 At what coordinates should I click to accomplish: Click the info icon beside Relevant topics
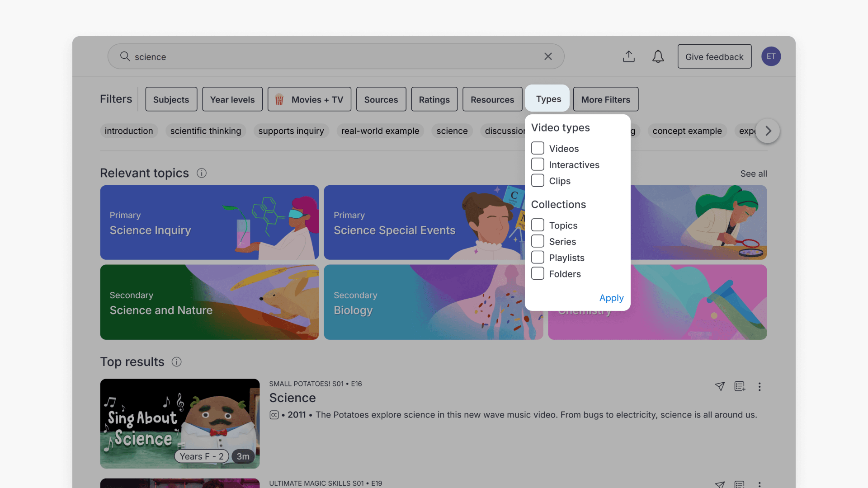[202, 173]
